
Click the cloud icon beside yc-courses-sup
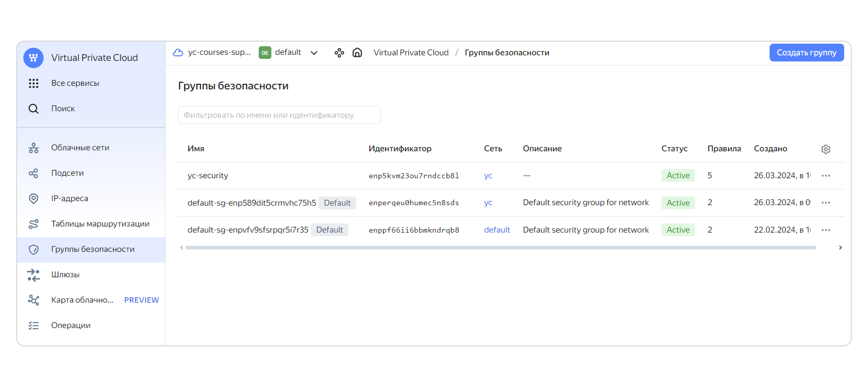click(178, 52)
